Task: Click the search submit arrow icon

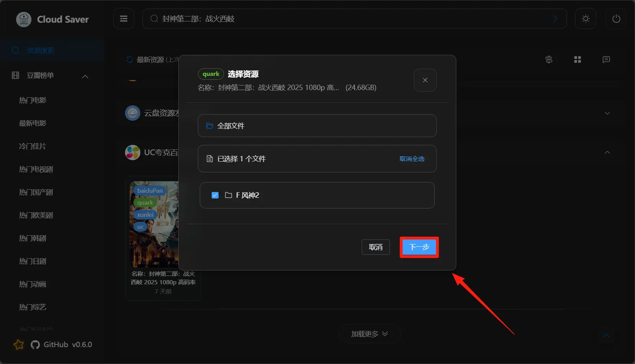Action: coord(555,19)
